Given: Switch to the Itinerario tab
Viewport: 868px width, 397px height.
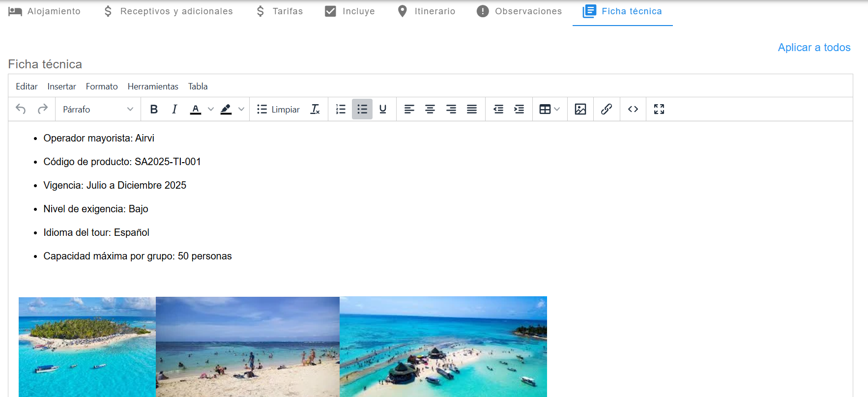Looking at the screenshot, I should (426, 11).
